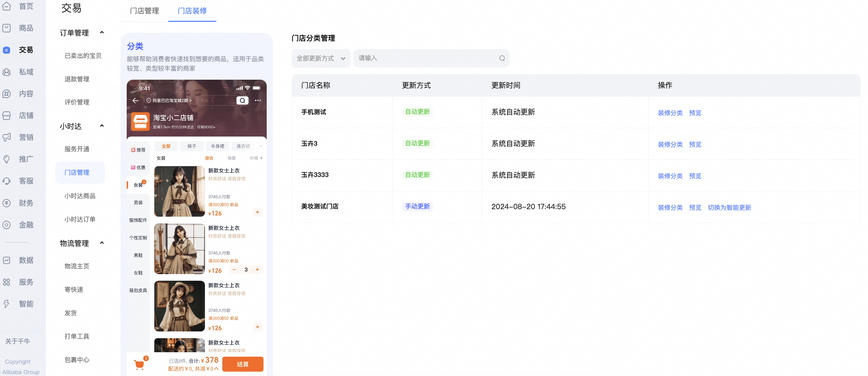868x376 pixels.
Task: Click the 金融 finance icon
Action: (7, 225)
